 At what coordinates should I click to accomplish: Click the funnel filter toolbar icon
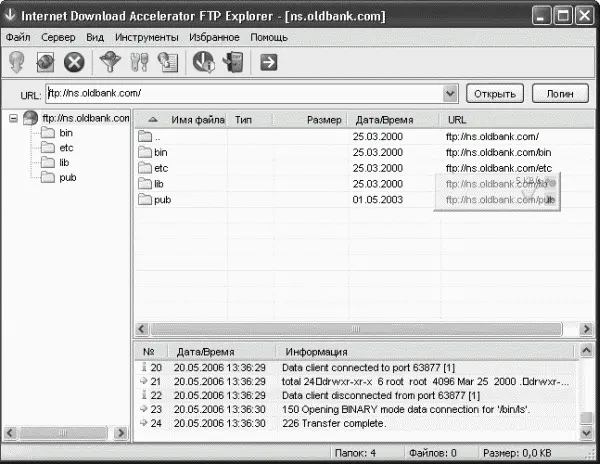[110, 62]
